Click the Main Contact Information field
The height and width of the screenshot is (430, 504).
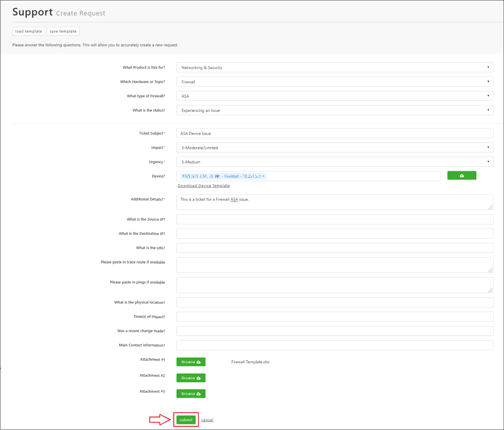pos(335,345)
